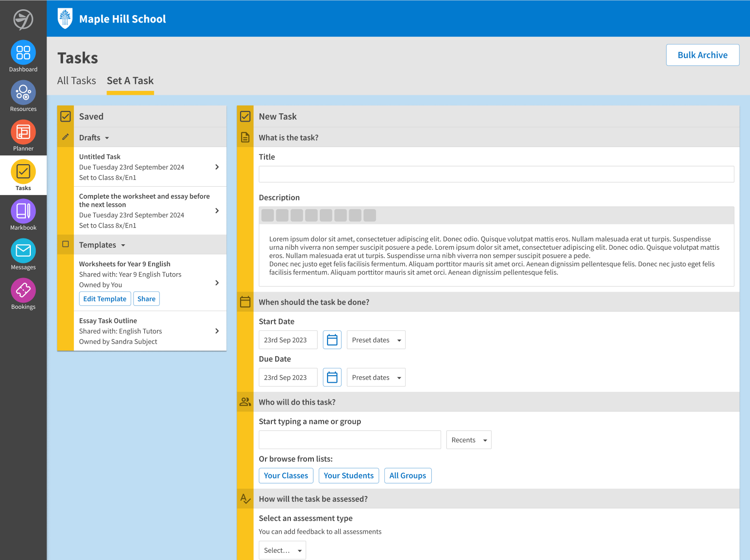Click inside the Title input field
The height and width of the screenshot is (560, 750).
(x=496, y=174)
